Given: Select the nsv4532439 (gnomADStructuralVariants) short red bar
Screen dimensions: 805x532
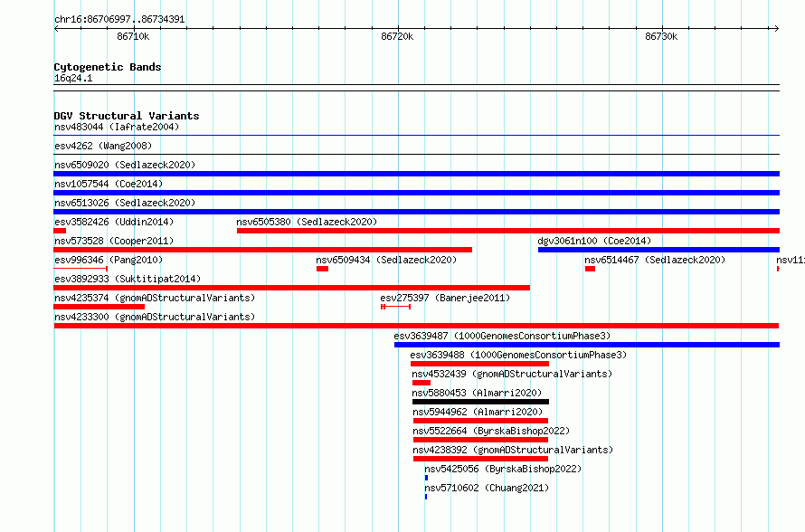Looking at the screenshot, I should (x=421, y=383).
